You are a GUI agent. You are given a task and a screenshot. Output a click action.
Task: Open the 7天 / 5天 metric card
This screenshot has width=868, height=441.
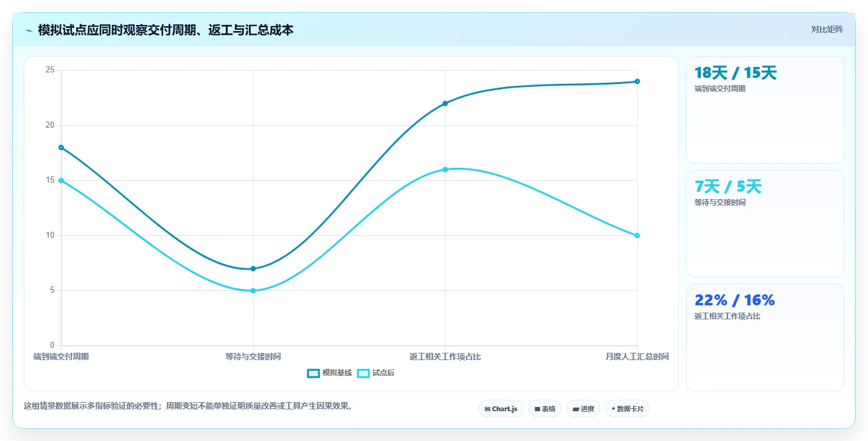pyautogui.click(x=765, y=223)
